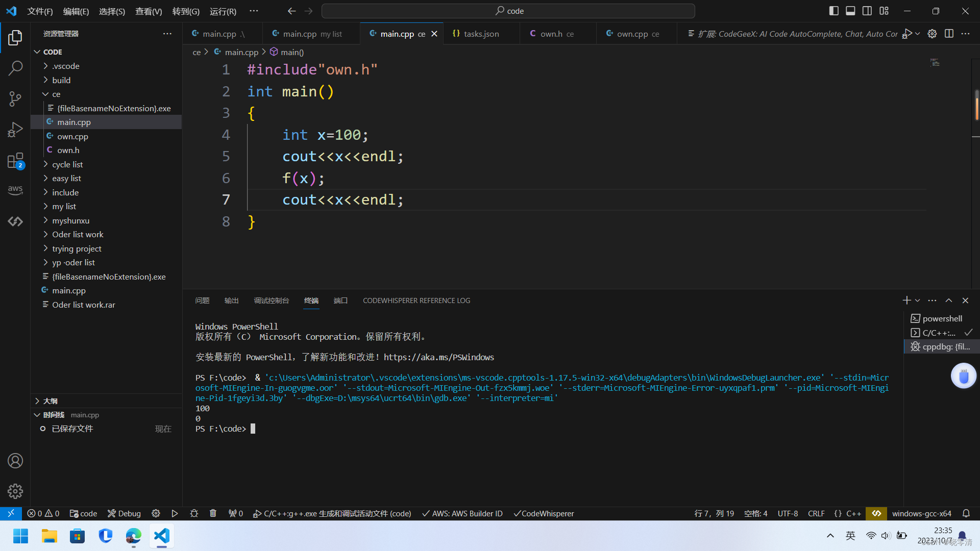Open the Explorer panel More Actions ellipsis
This screenshot has width=980, height=551.
pos(167,34)
